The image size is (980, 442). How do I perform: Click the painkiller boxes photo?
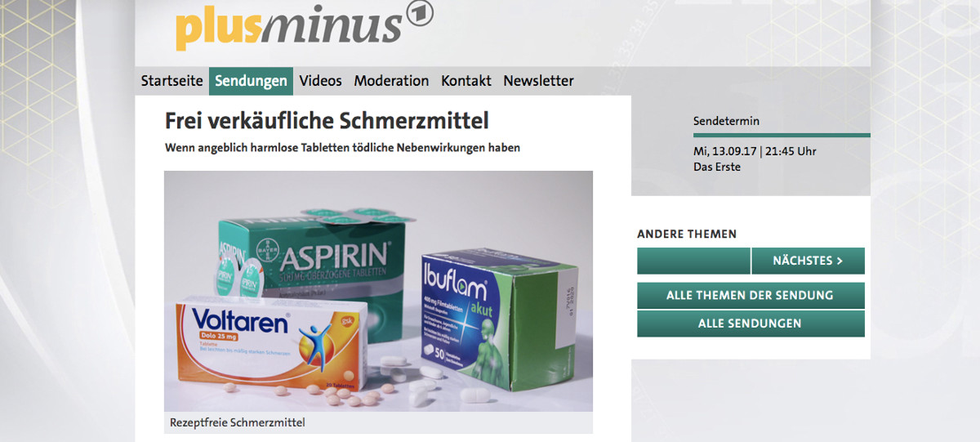click(378, 291)
